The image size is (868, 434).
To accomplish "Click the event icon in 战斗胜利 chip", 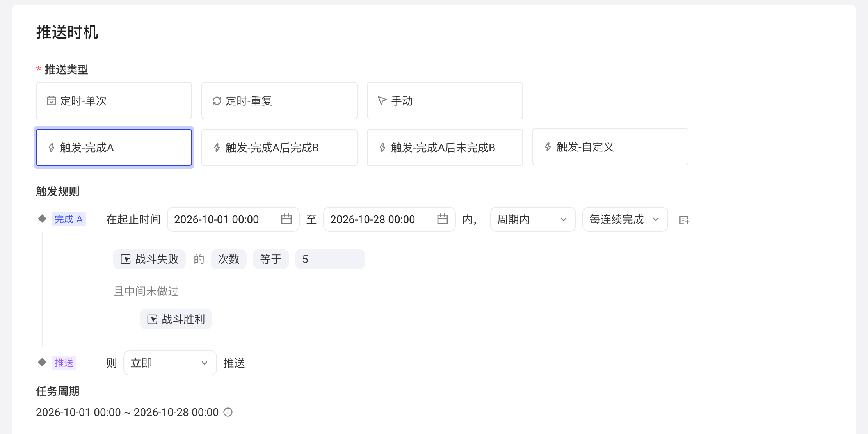I will coord(152,319).
